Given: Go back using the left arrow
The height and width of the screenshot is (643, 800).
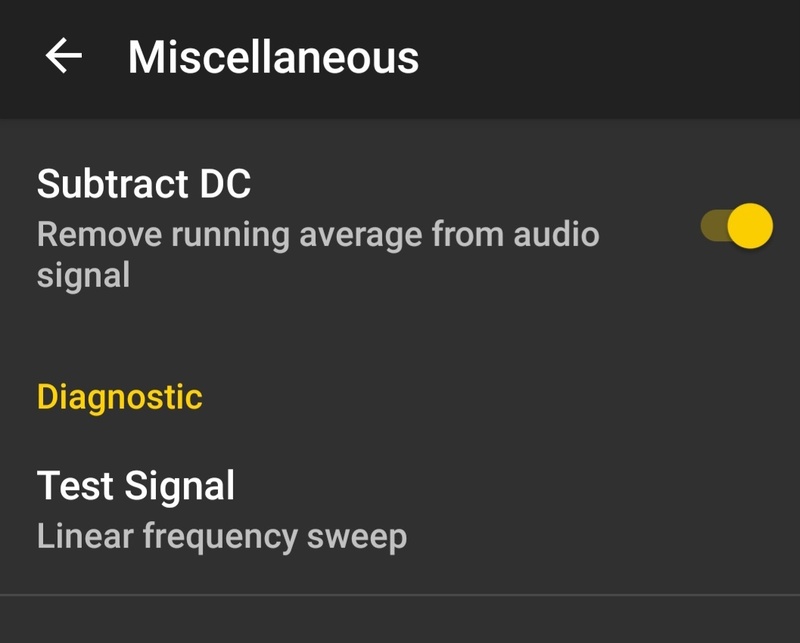Looking at the screenshot, I should (x=64, y=57).
